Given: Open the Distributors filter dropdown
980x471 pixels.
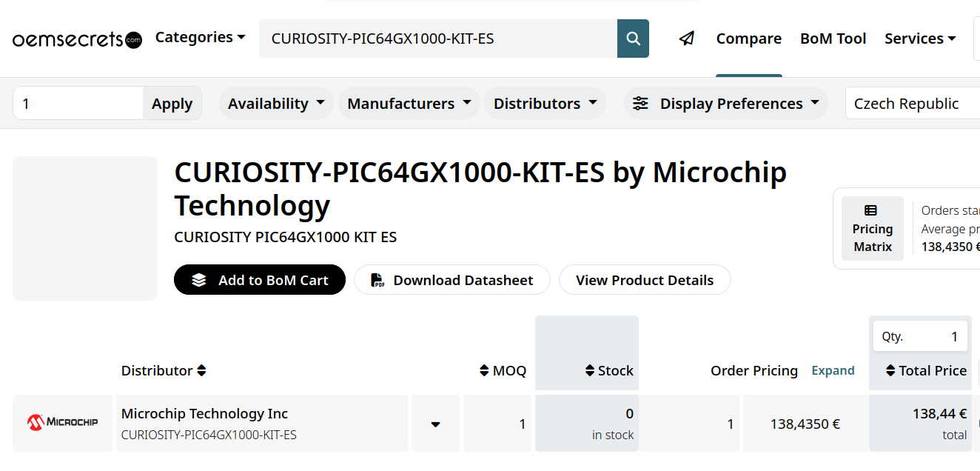Looking at the screenshot, I should click(x=546, y=104).
